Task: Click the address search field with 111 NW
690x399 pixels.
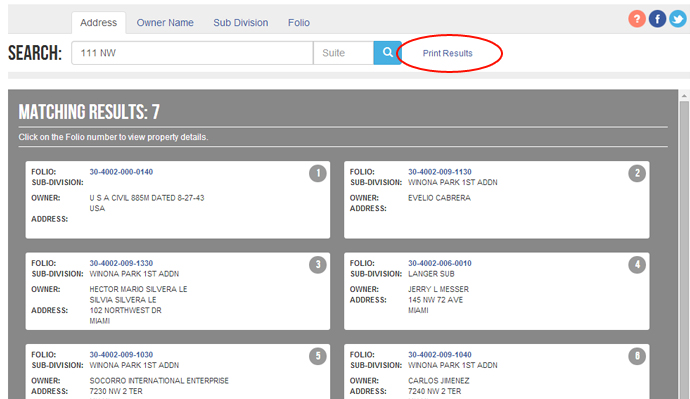Action: click(x=192, y=53)
